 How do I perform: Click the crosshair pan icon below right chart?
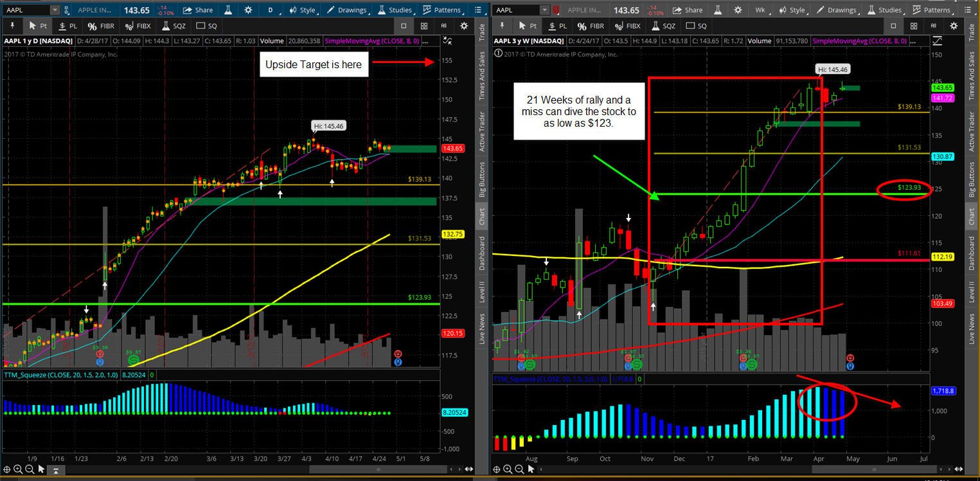point(496,470)
